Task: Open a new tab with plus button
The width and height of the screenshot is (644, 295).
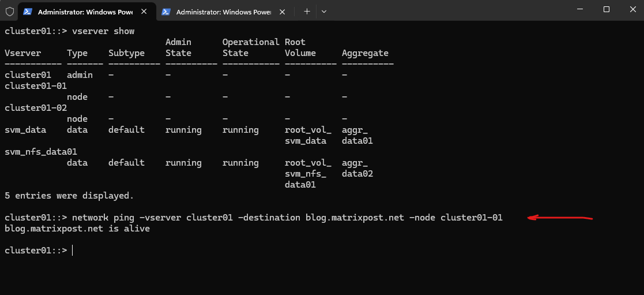Action: click(307, 11)
